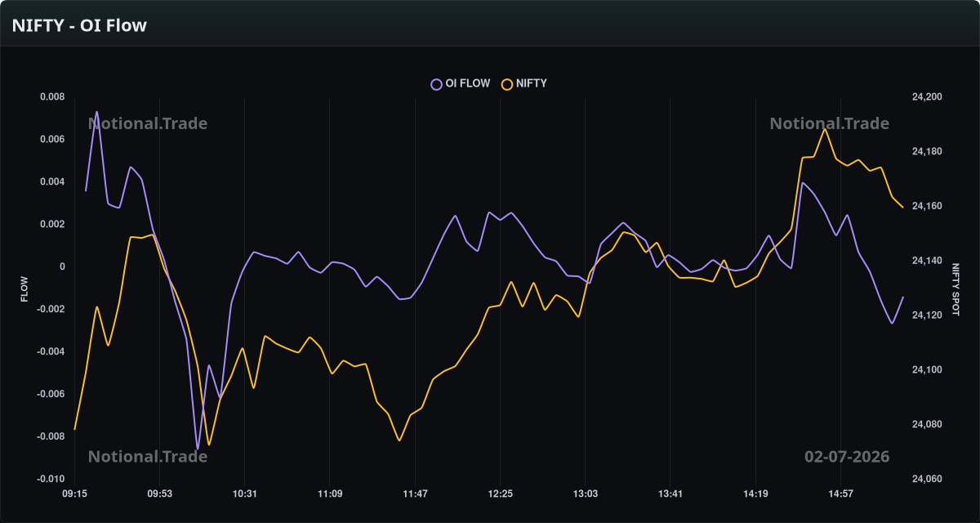This screenshot has width=980, height=523.
Task: Click the chart title NIFTY - OI Flow
Action: pyautogui.click(x=80, y=25)
